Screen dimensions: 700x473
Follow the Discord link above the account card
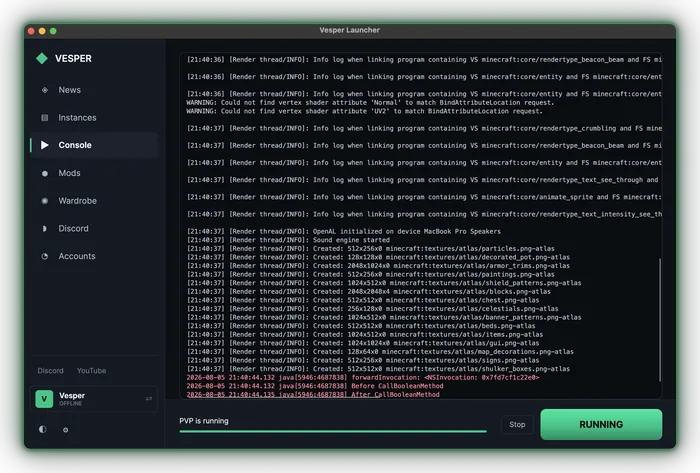point(50,371)
